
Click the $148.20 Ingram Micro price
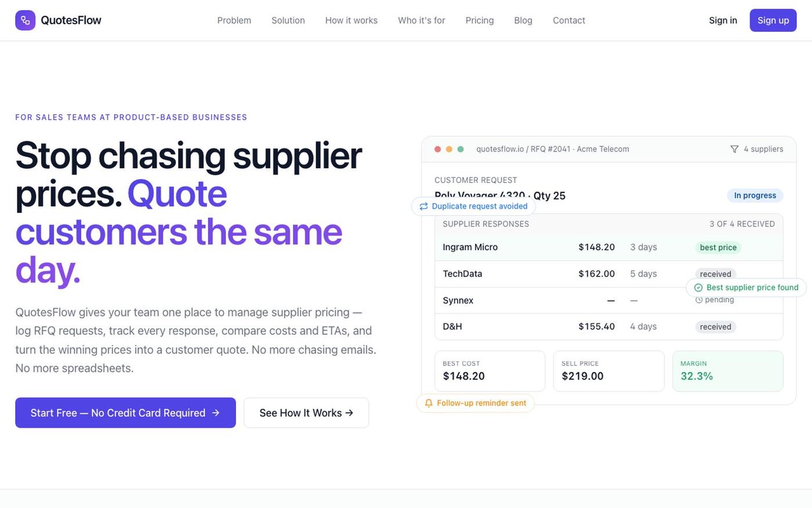[596, 247]
